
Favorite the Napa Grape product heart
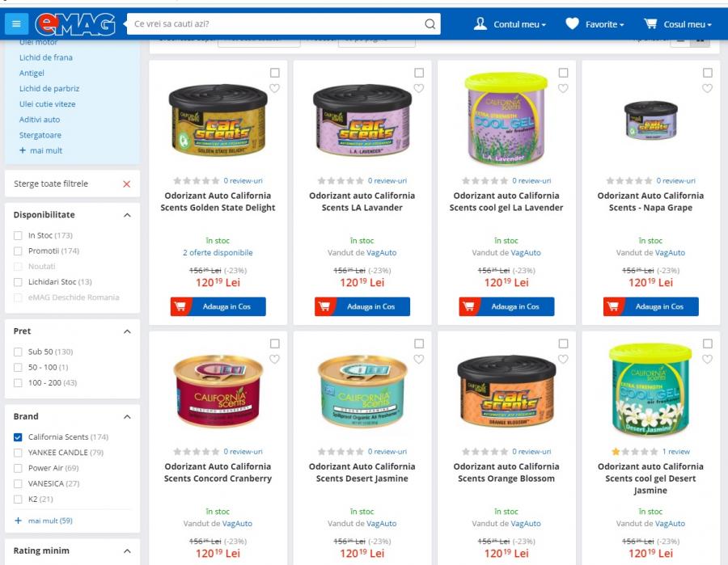coord(707,88)
